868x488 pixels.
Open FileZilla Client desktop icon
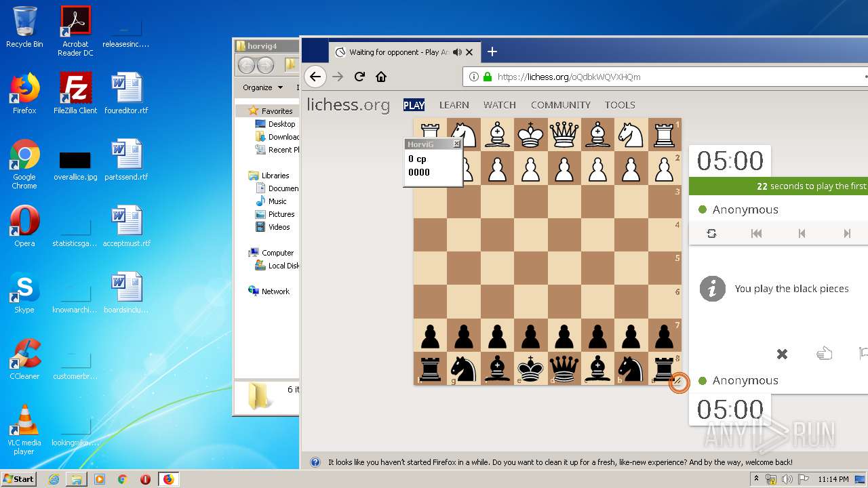(x=75, y=94)
